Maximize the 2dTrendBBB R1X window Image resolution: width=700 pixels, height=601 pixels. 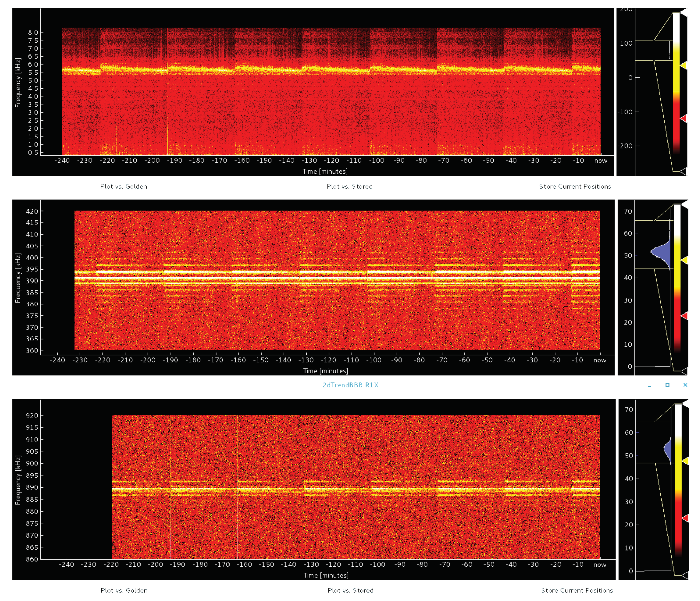[667, 385]
